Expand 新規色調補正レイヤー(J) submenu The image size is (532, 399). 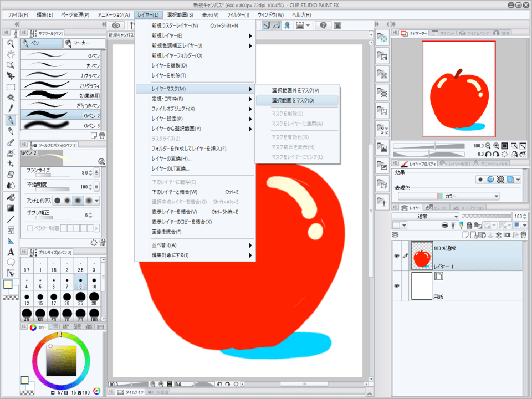250,46
